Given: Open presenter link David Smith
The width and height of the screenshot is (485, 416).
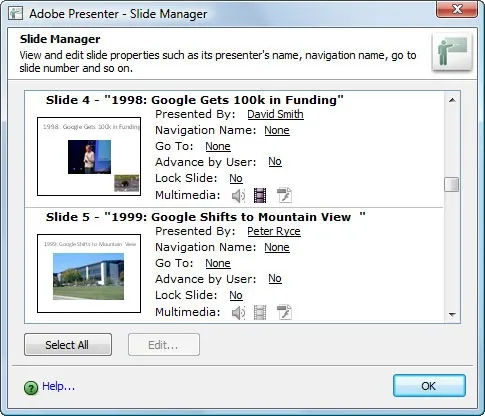Looking at the screenshot, I should tap(275, 114).
